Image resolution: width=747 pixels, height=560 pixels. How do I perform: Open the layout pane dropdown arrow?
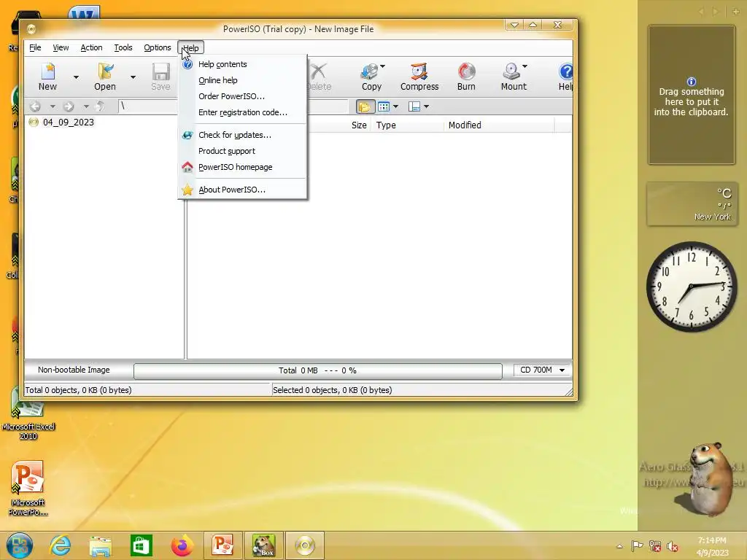426,106
